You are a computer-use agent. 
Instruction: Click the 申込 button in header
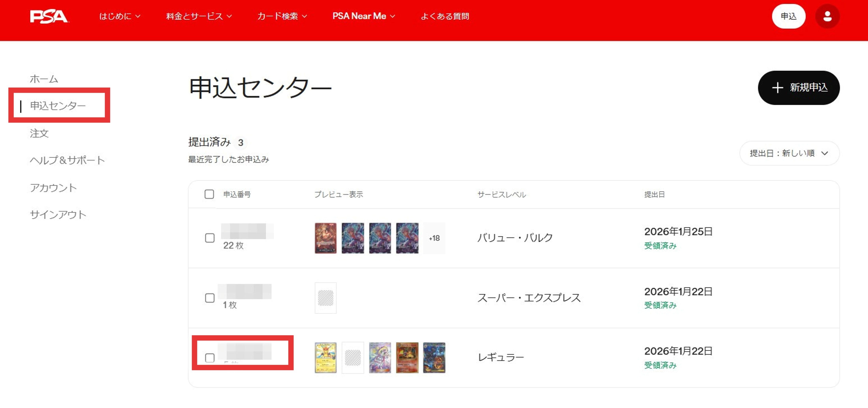[x=788, y=16]
